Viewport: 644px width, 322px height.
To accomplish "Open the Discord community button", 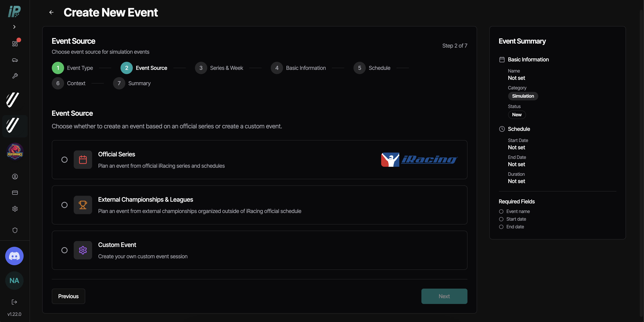I will 14,256.
